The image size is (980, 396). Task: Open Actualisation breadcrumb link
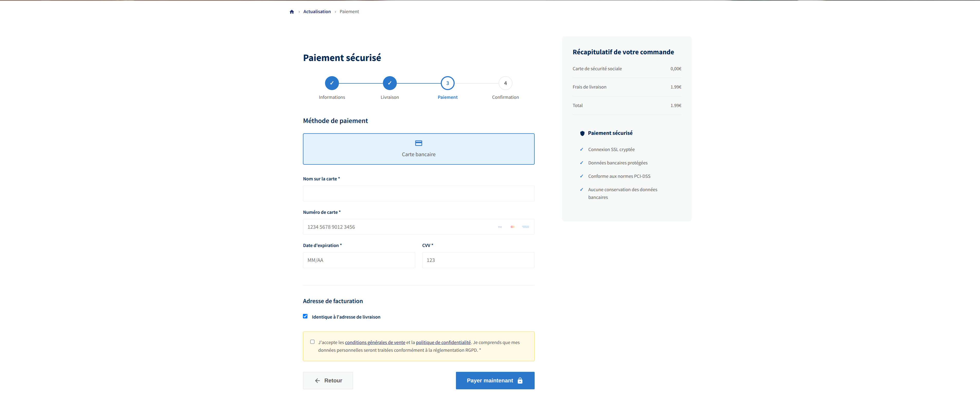(317, 12)
